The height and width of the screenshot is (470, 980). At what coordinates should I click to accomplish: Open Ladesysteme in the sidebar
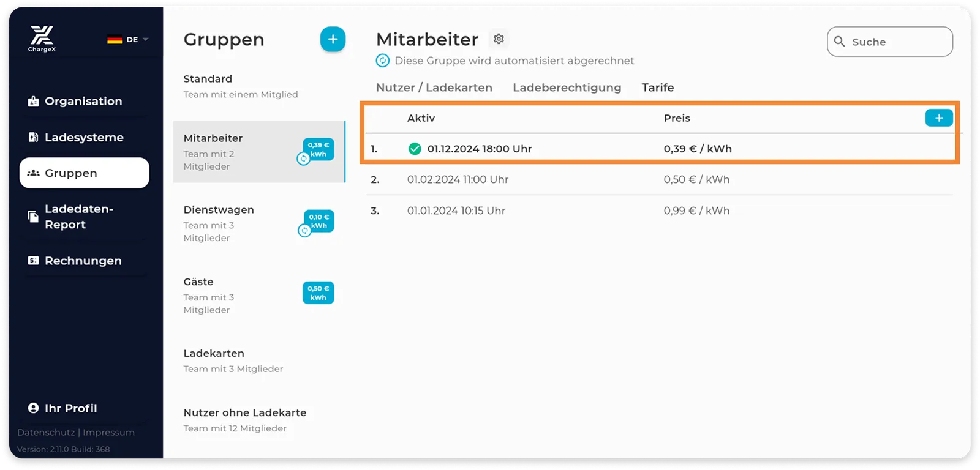(x=84, y=138)
